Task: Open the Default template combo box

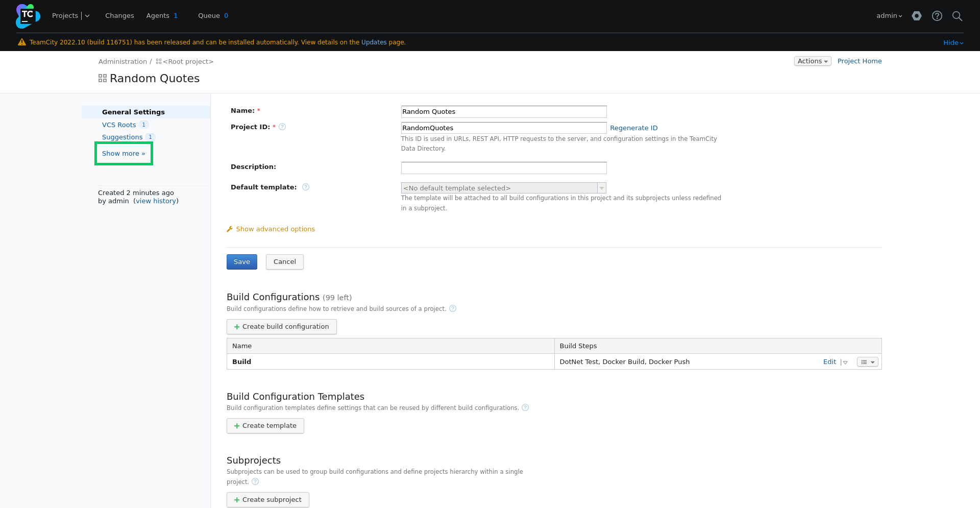Action: coord(504,188)
